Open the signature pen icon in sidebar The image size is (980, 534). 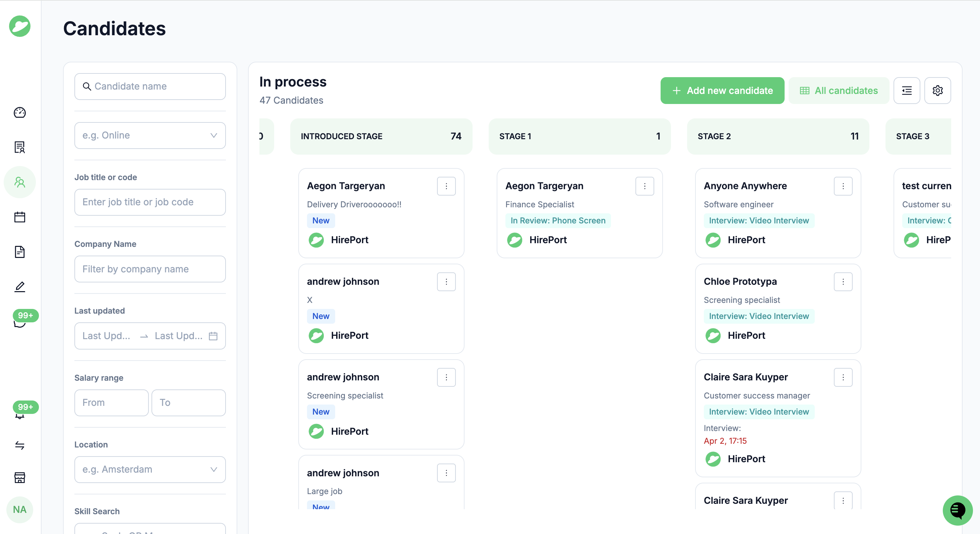point(20,286)
